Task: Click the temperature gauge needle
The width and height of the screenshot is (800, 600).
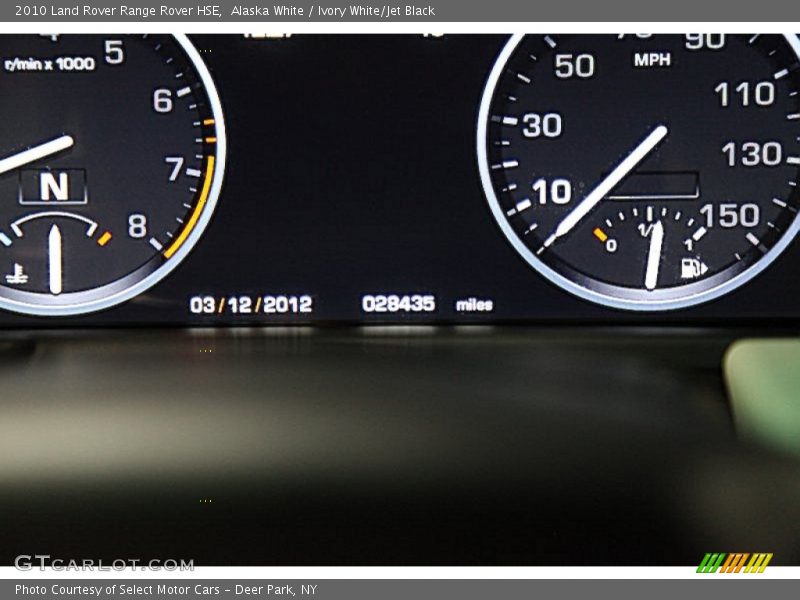Action: tap(55, 260)
